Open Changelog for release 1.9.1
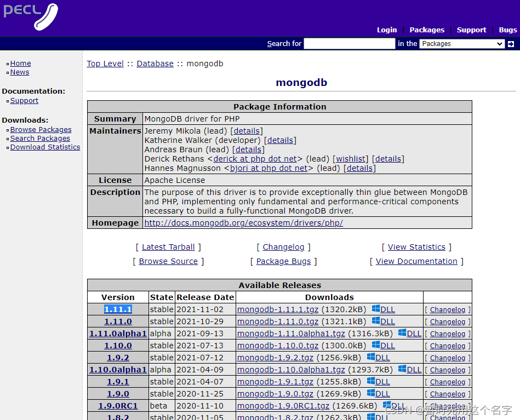 [x=447, y=382]
